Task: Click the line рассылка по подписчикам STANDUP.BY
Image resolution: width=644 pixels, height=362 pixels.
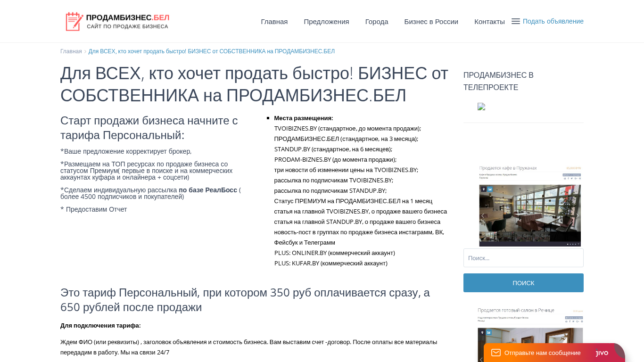Action: pos(330,190)
